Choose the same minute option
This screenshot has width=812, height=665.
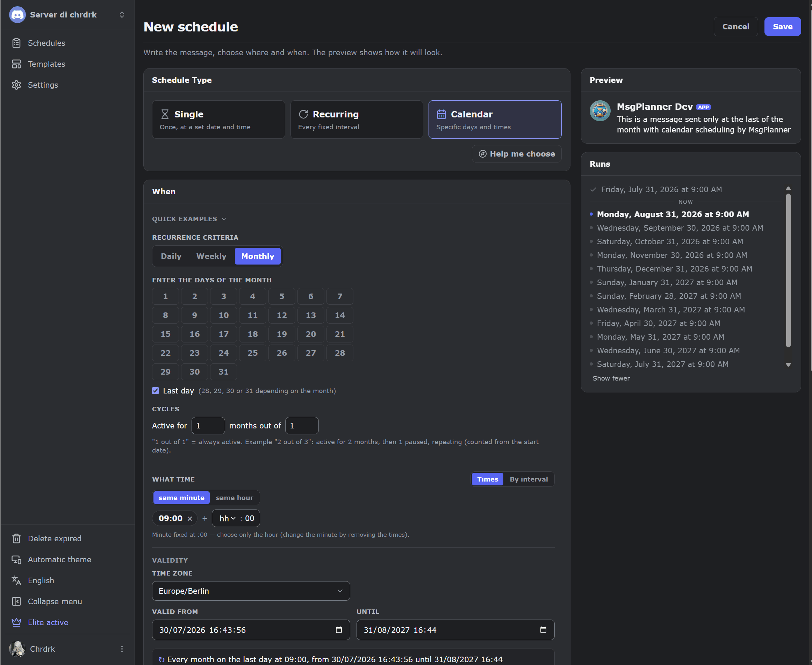(181, 498)
